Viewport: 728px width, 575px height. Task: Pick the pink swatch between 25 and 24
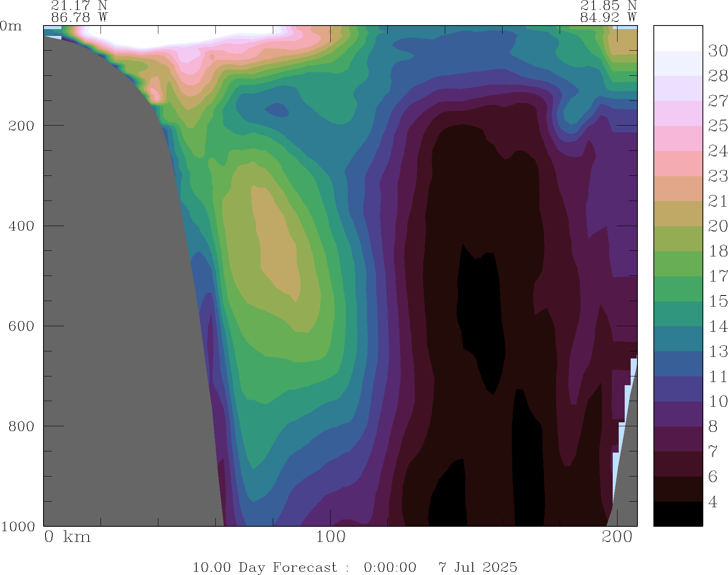678,138
